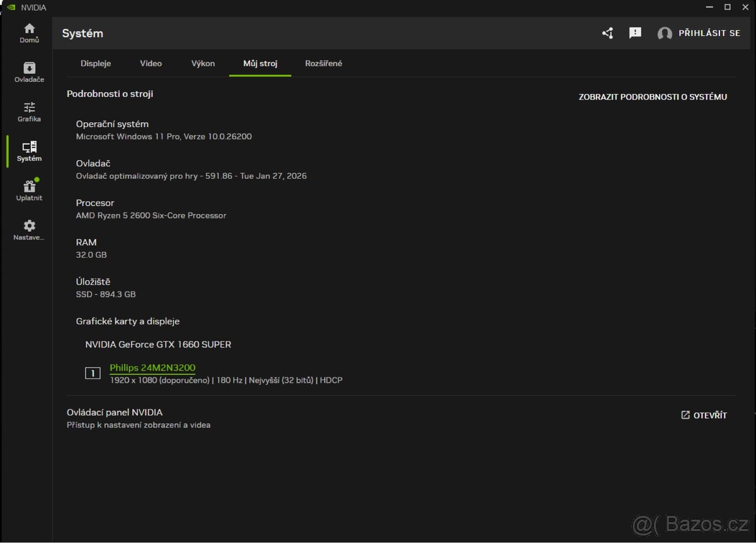Open Nastavení settings gear in sidebar
This screenshot has height=543, width=756.
[x=29, y=230]
